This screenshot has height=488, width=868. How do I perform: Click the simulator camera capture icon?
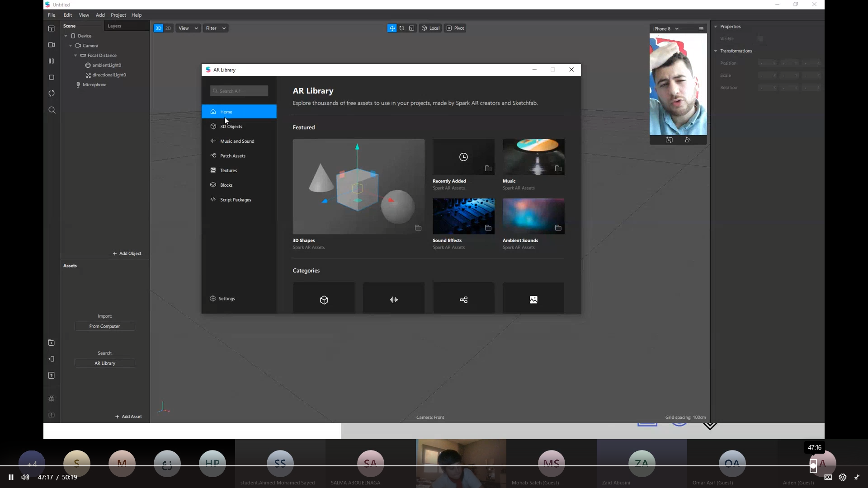point(669,140)
